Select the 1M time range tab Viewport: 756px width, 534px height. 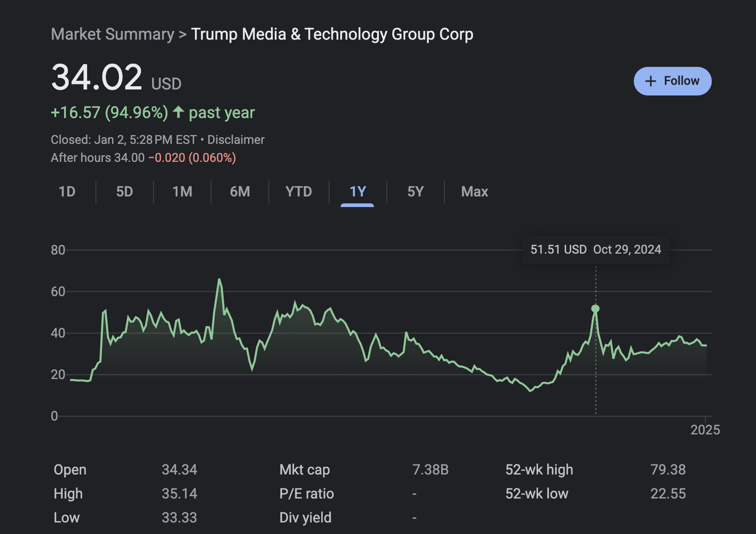[x=182, y=191]
